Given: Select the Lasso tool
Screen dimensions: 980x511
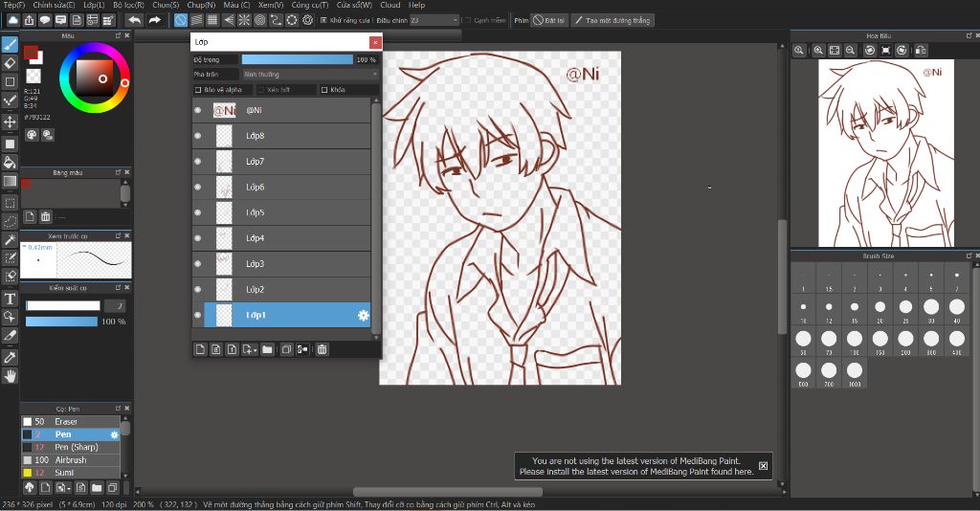Looking at the screenshot, I should (x=10, y=222).
